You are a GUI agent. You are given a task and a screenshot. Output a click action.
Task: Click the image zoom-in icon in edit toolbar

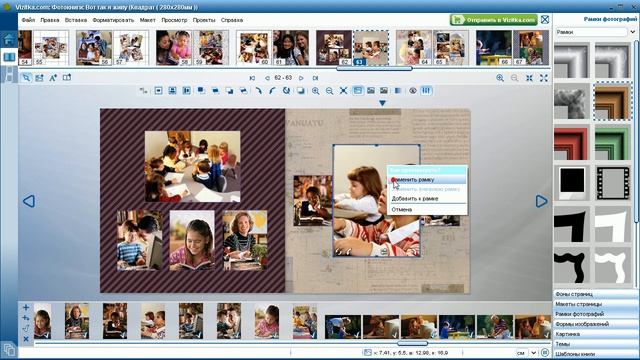[x=316, y=91]
